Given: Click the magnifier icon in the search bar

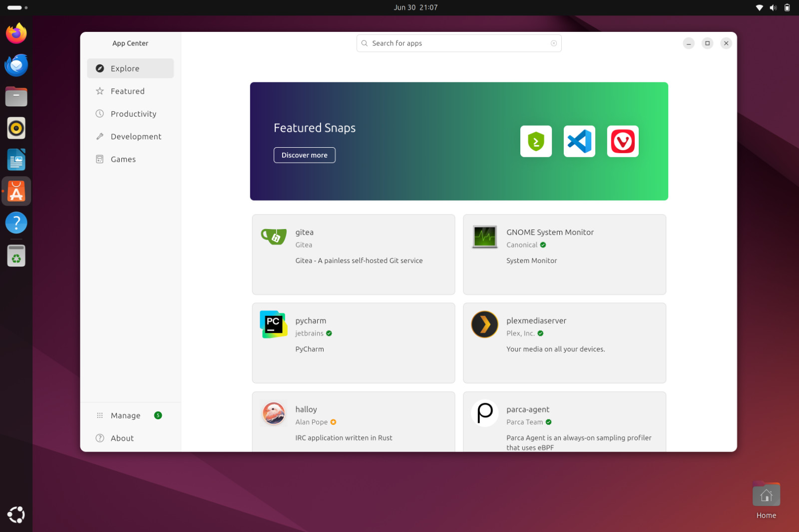Looking at the screenshot, I should click(365, 43).
